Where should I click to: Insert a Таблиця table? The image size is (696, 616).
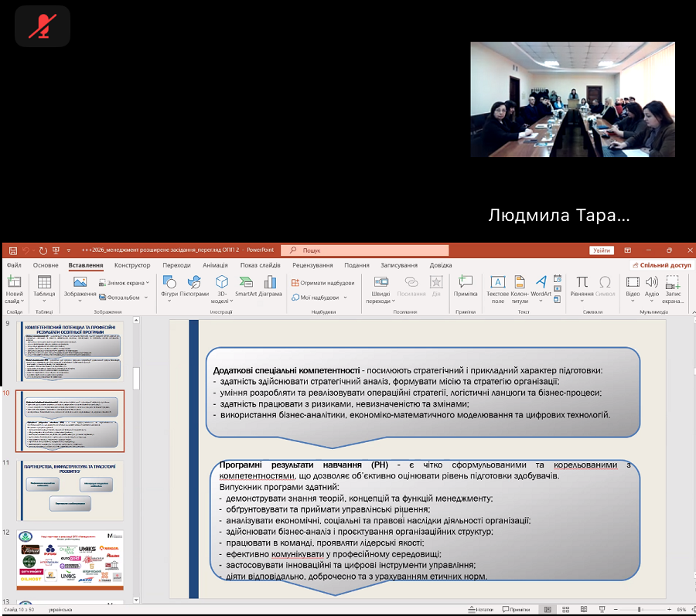click(x=44, y=287)
